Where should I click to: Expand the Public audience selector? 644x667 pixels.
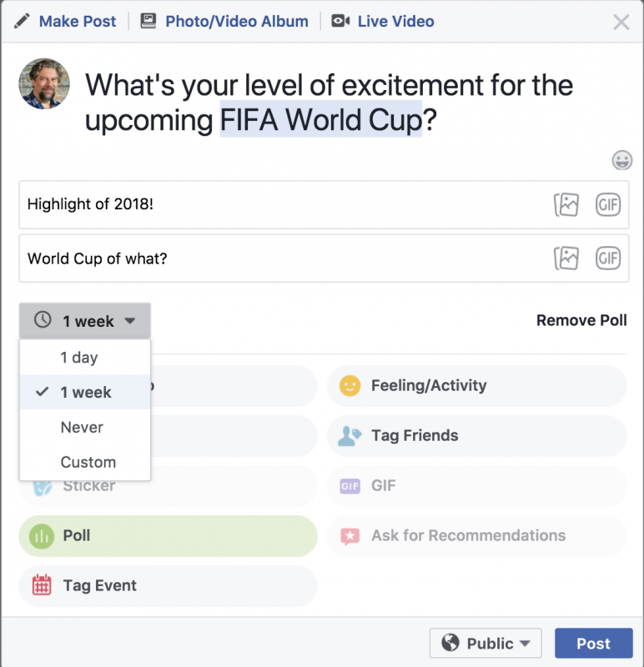[x=485, y=643]
